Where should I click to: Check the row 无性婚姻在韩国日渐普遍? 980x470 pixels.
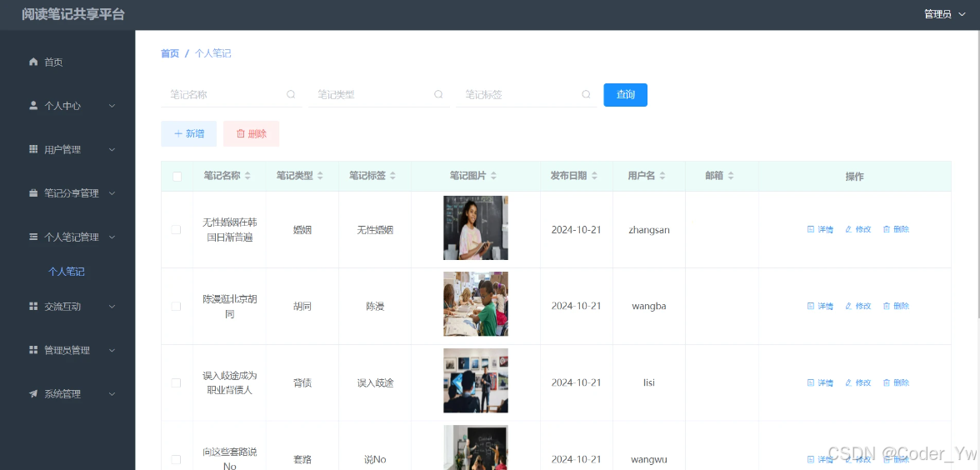[x=177, y=230]
